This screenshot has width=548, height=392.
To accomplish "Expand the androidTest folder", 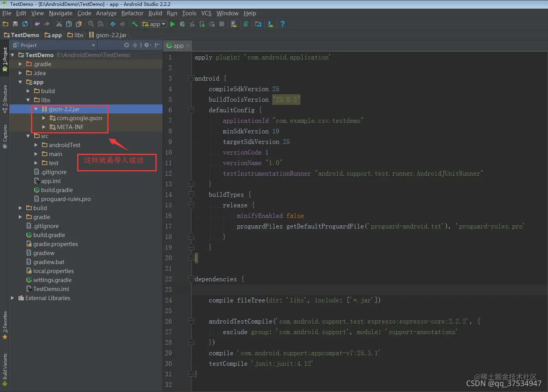I will [x=36, y=145].
